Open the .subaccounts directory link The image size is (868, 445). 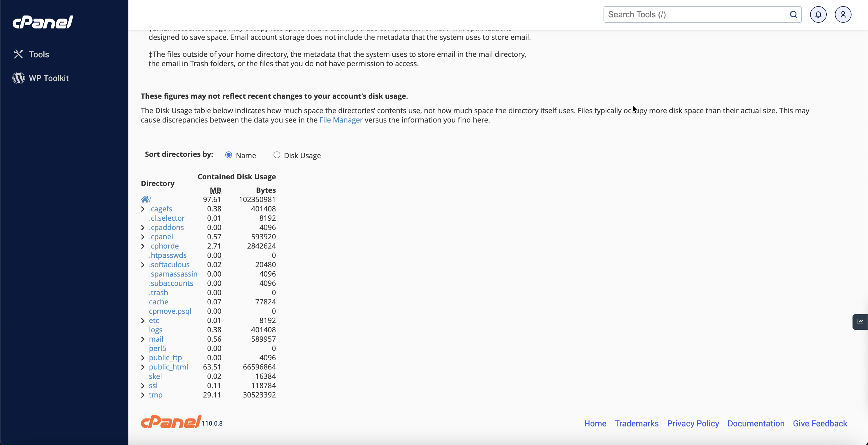171,283
